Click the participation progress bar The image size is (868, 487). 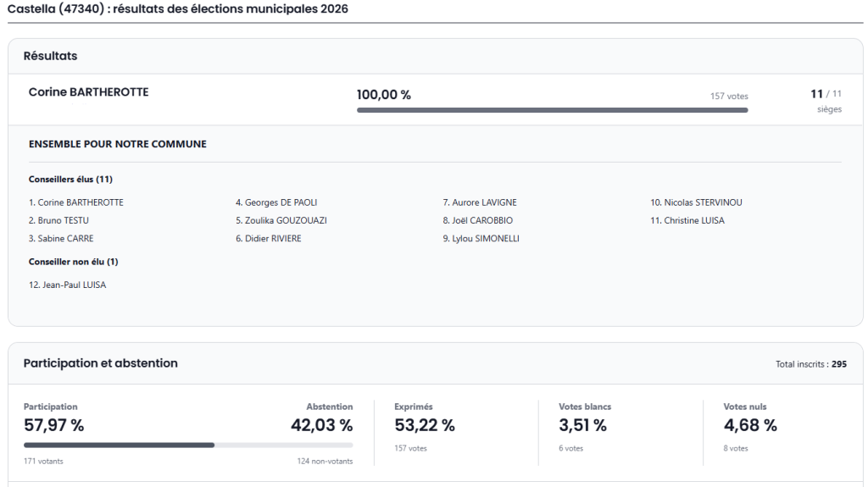pyautogui.click(x=188, y=445)
